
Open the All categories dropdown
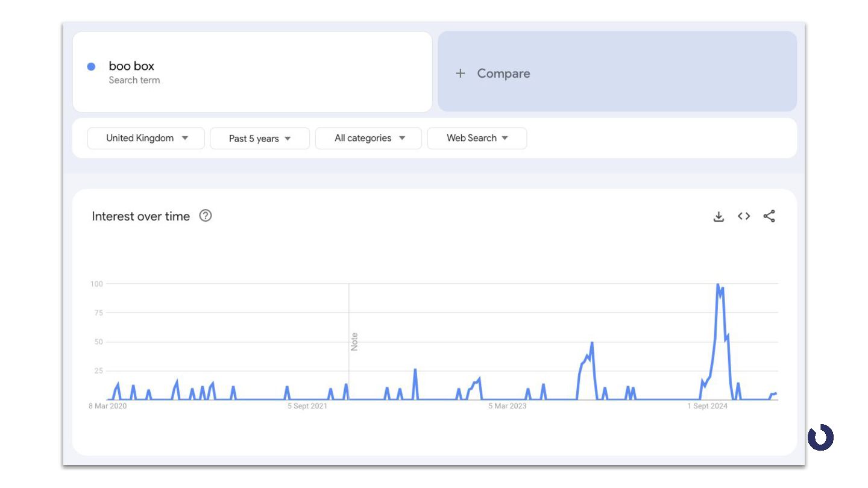coord(368,138)
